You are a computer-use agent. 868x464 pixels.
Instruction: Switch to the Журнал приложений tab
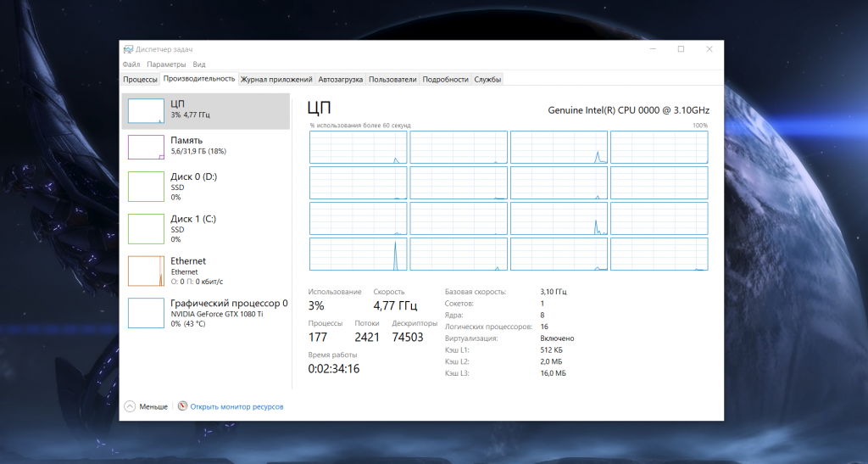tap(276, 80)
